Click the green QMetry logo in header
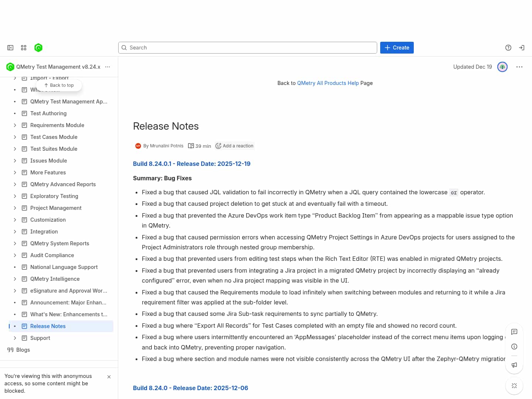 (38, 48)
